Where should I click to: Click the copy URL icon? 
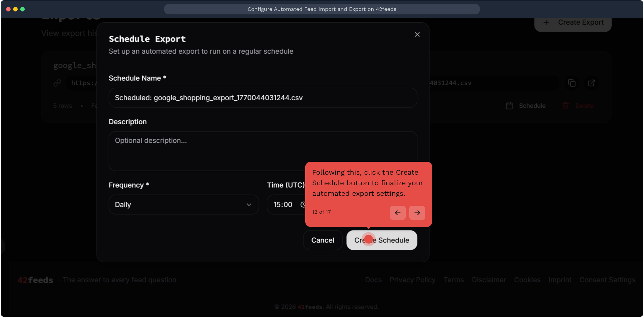[571, 83]
